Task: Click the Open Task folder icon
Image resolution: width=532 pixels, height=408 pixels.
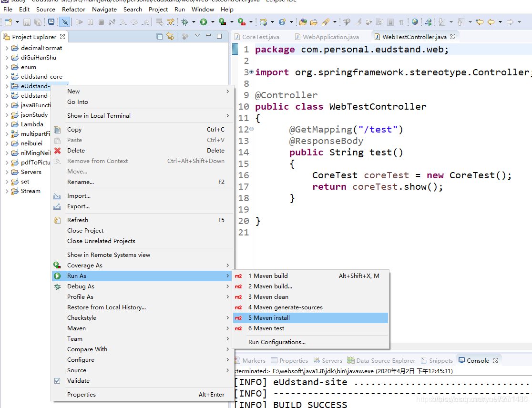Action: pos(314,22)
